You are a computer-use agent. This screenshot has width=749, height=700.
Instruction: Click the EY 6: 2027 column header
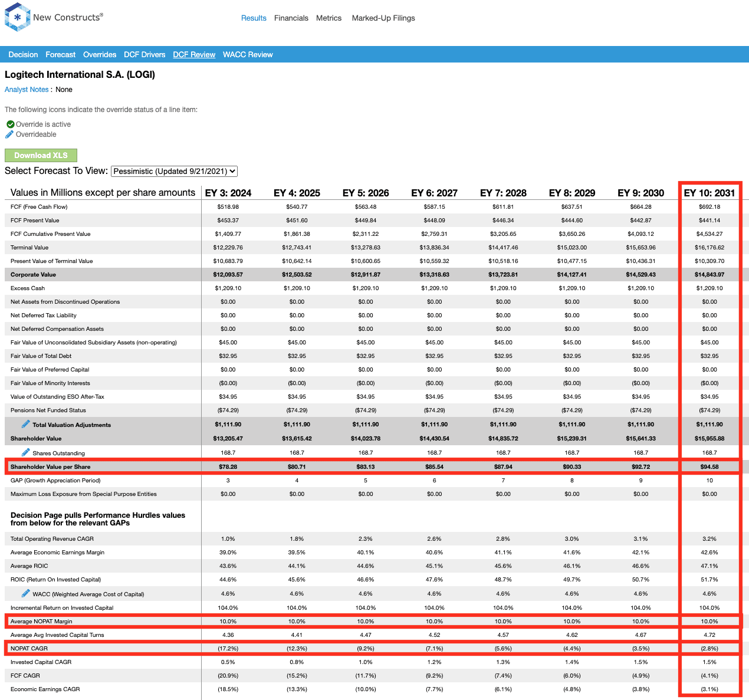[435, 193]
